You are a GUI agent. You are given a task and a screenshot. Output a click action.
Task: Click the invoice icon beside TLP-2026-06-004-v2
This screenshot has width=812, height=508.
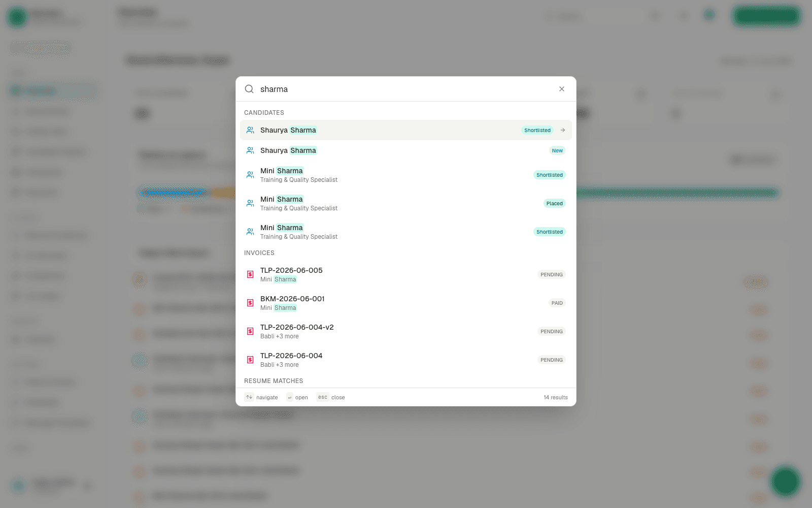click(x=250, y=331)
